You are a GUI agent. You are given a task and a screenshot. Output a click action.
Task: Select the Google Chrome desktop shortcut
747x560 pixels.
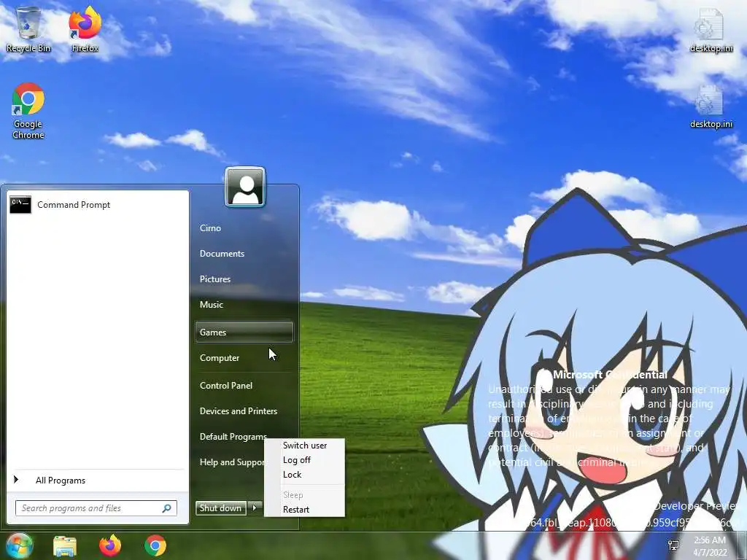tap(28, 111)
